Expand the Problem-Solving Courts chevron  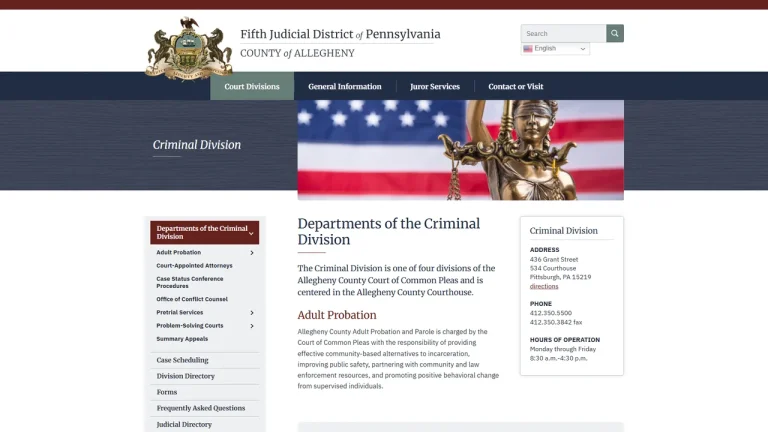[x=252, y=326]
